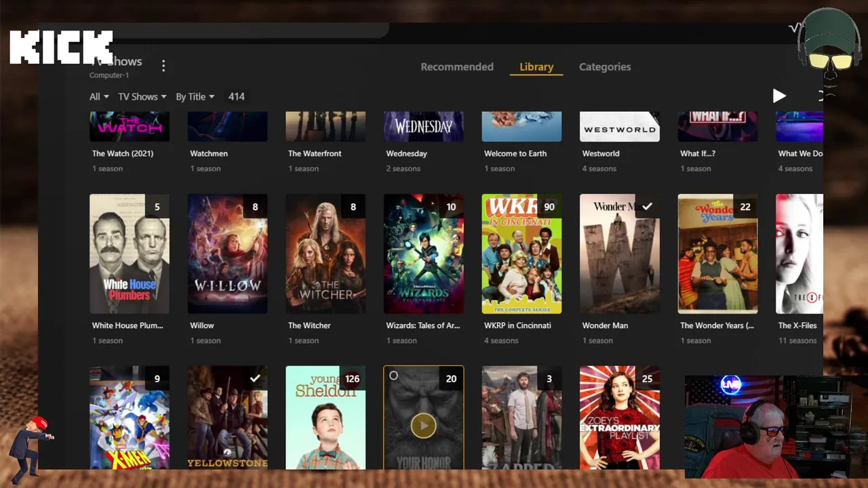Screen dimensions: 868x488
Task: Click the streamer webcam overlay
Action: pos(776,427)
